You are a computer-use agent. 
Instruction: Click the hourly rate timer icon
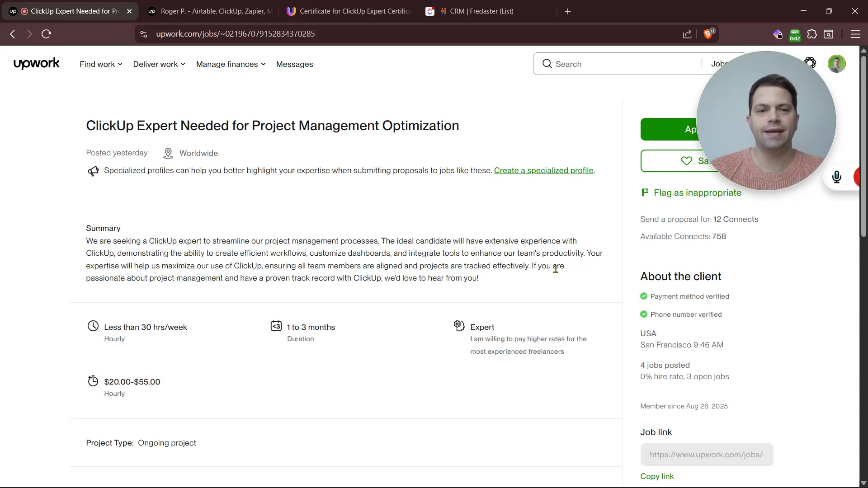coord(93,381)
